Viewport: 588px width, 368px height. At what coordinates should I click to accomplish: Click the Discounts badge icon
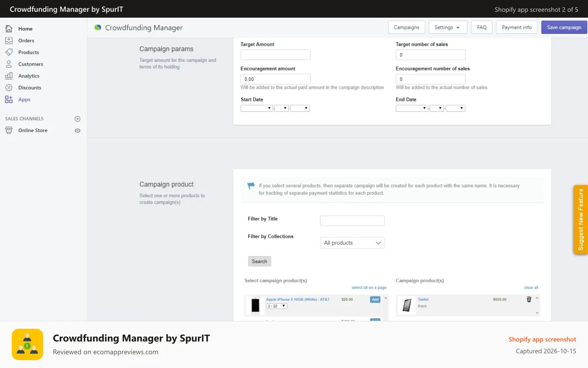pyautogui.click(x=9, y=88)
